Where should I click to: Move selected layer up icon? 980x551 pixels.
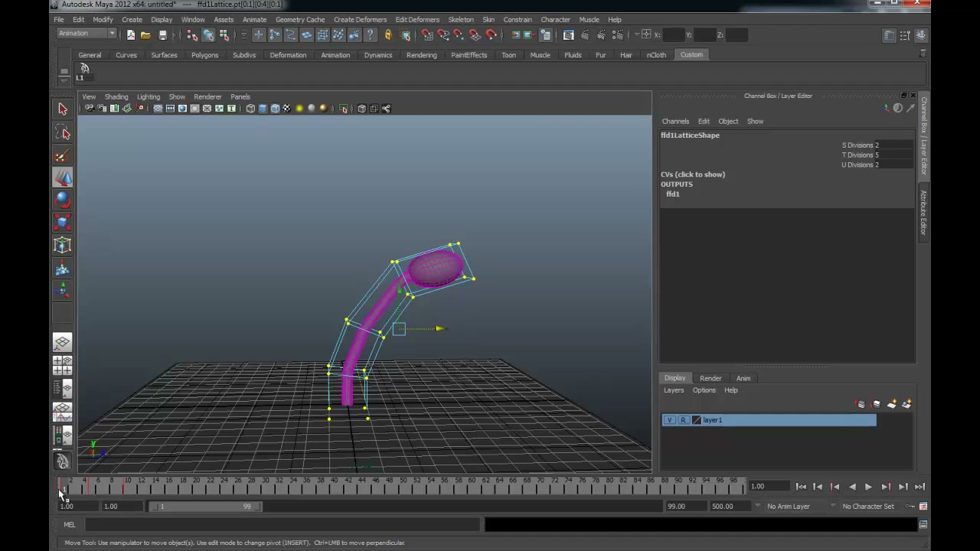click(x=861, y=404)
